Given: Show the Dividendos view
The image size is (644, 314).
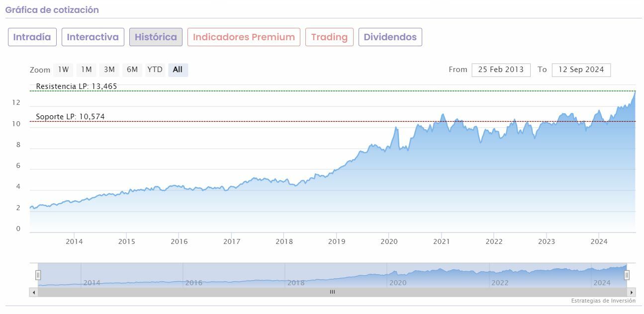Looking at the screenshot, I should 390,37.
